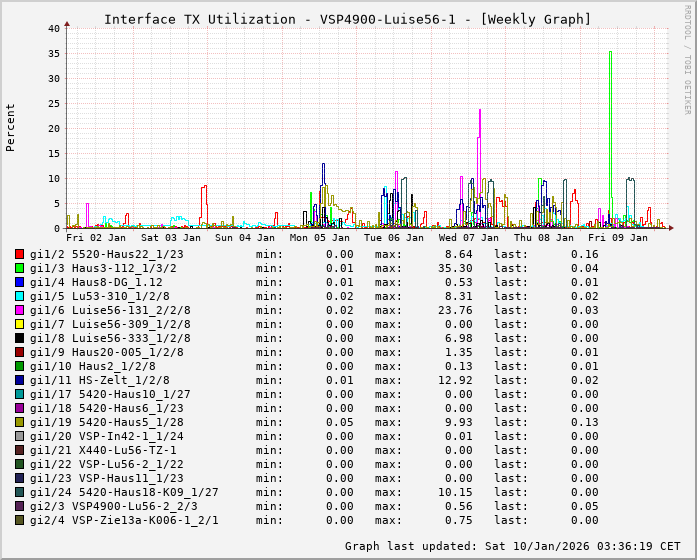Screen dimensions: 697x560
Task: Click the cyan gi1/5 Lu53-310 legend swatch
Action: 20,296
